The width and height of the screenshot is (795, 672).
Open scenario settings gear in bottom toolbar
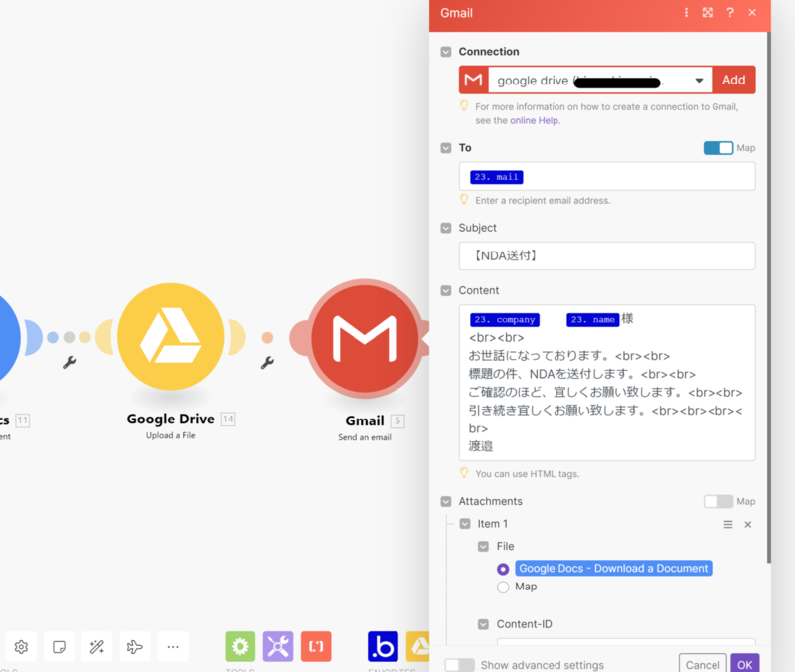click(21, 646)
